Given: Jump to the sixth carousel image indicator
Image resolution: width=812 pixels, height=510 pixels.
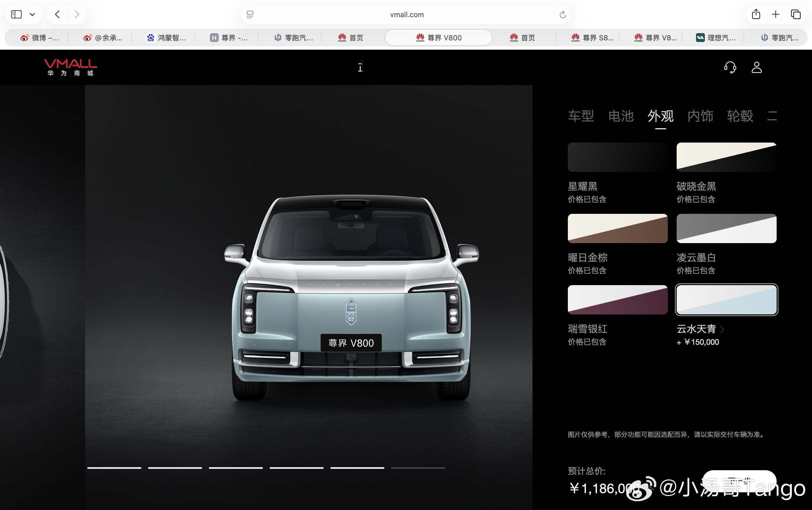Looking at the screenshot, I should (x=418, y=468).
